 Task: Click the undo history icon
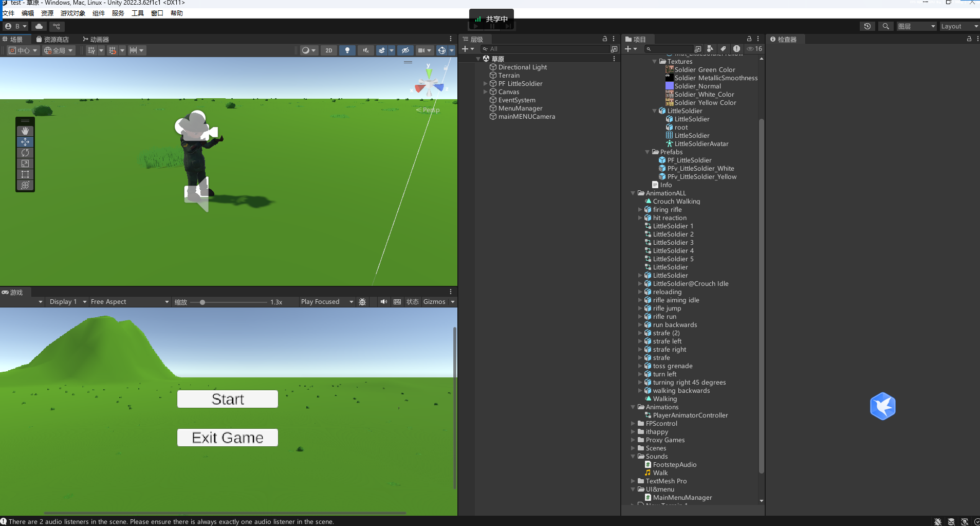(867, 26)
